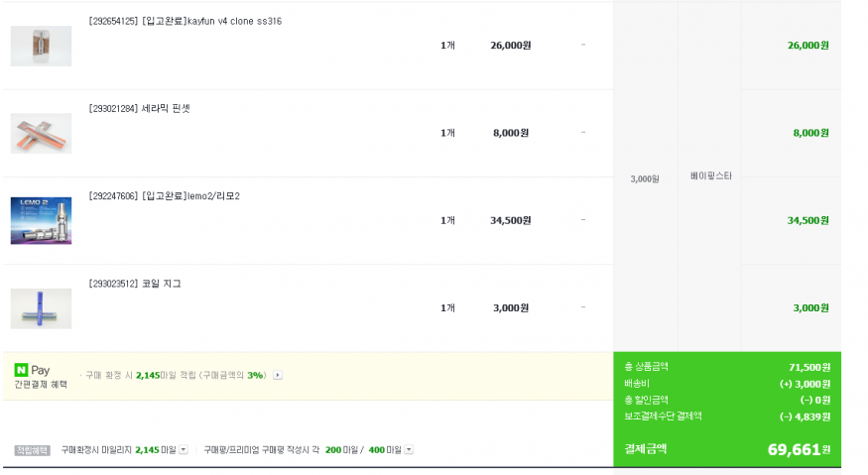Click the gray 적립혜택 badge

click(32, 450)
